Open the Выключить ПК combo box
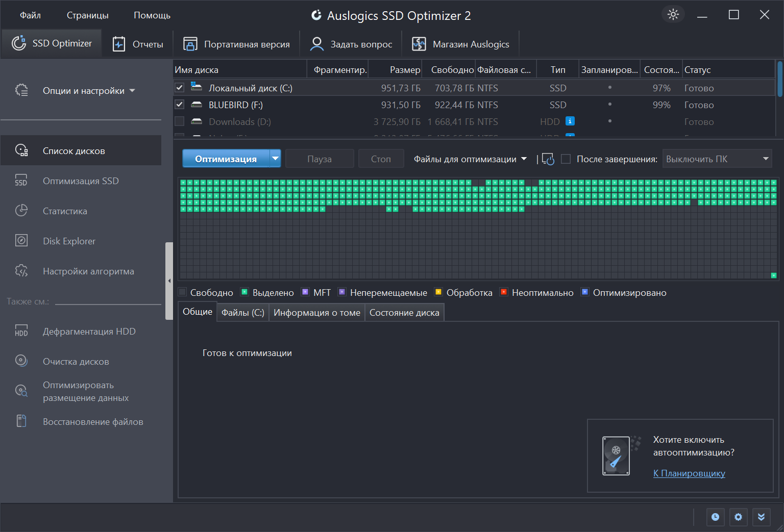Screen dimensions: 784x532 point(717,159)
